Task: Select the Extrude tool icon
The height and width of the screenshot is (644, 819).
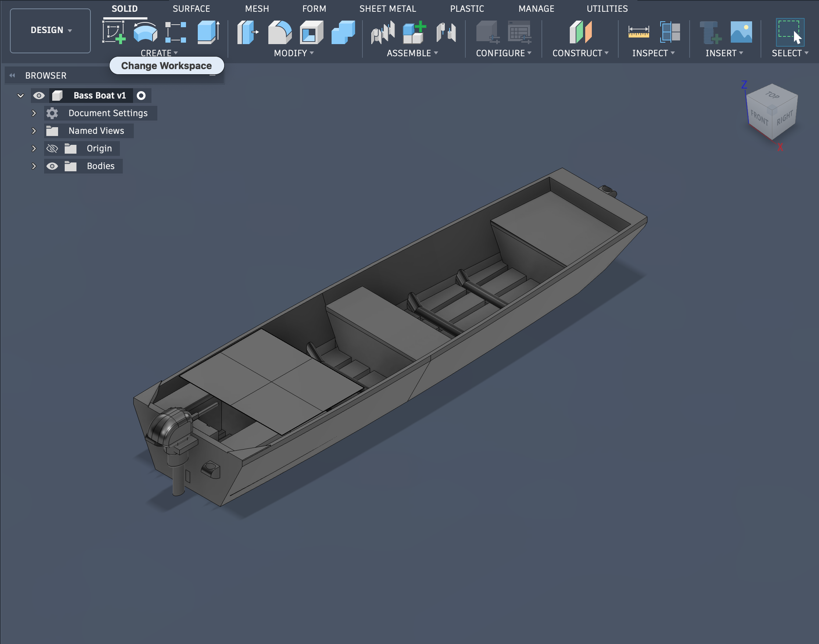Action: 208,32
